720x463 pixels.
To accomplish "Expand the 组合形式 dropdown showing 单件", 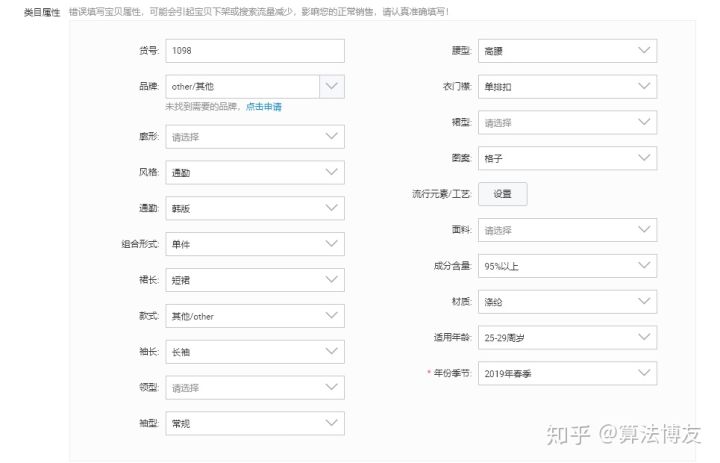I will [x=254, y=244].
